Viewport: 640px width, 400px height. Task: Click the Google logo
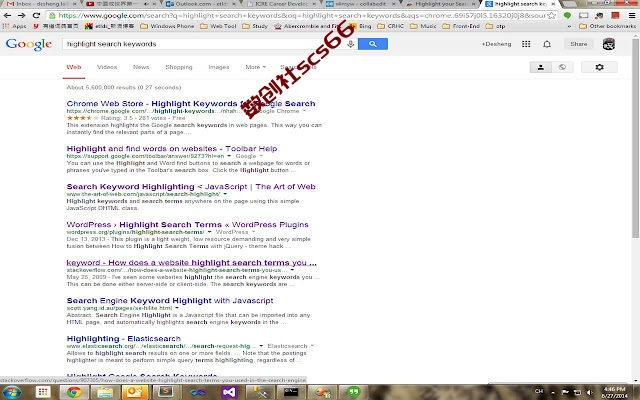(x=29, y=44)
